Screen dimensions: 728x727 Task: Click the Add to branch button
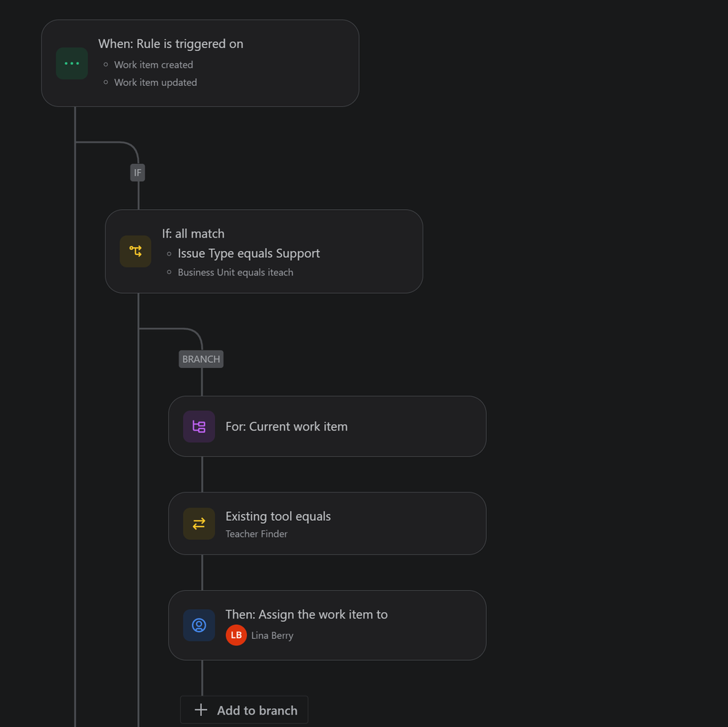pos(244,710)
